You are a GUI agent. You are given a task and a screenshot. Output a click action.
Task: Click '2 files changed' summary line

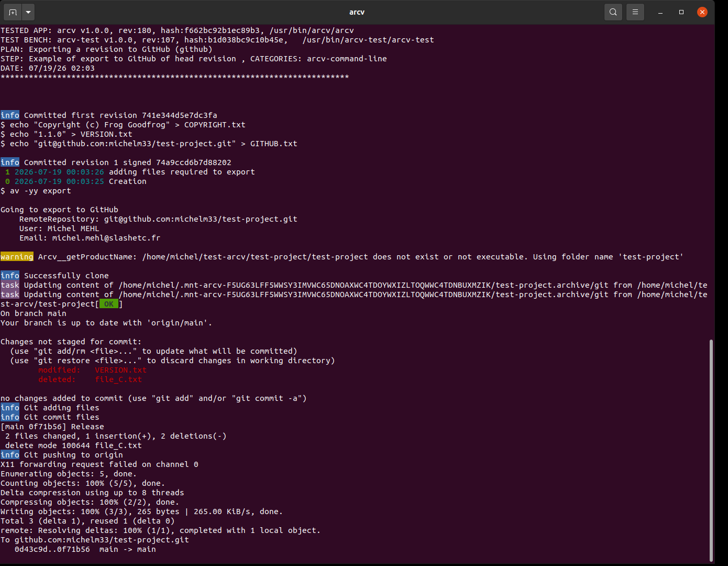click(x=116, y=436)
